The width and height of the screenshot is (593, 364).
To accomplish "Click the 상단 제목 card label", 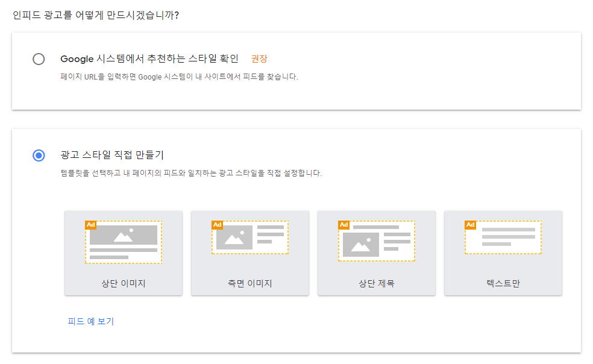I will pos(377,283).
